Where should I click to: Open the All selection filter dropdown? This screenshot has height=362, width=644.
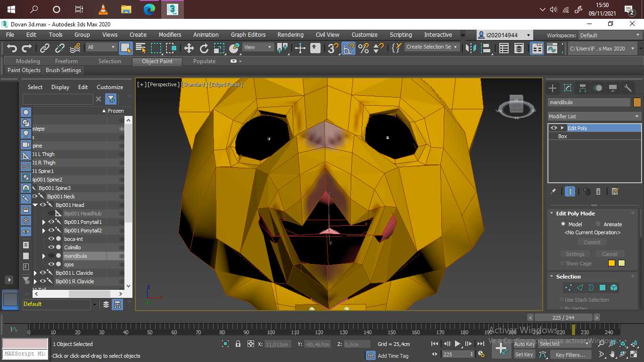click(x=101, y=47)
